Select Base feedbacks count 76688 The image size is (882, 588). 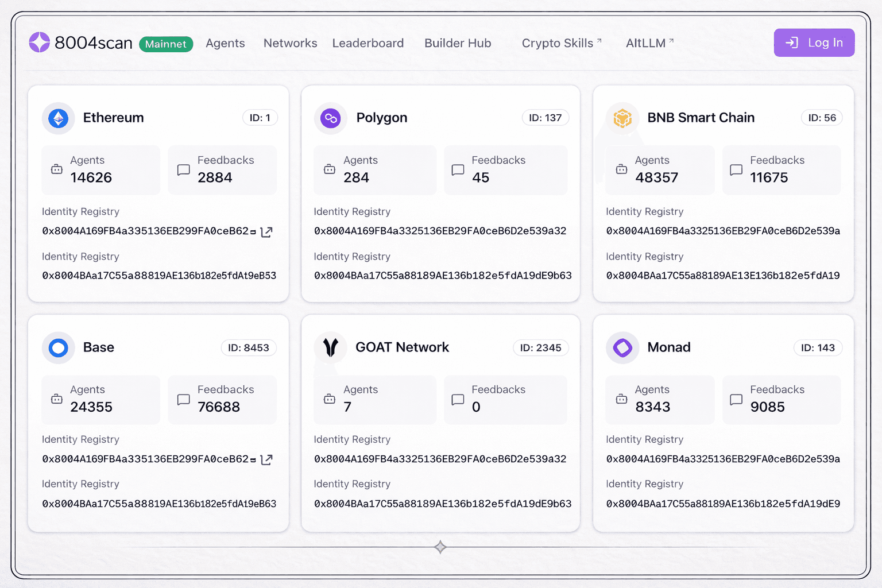click(219, 407)
